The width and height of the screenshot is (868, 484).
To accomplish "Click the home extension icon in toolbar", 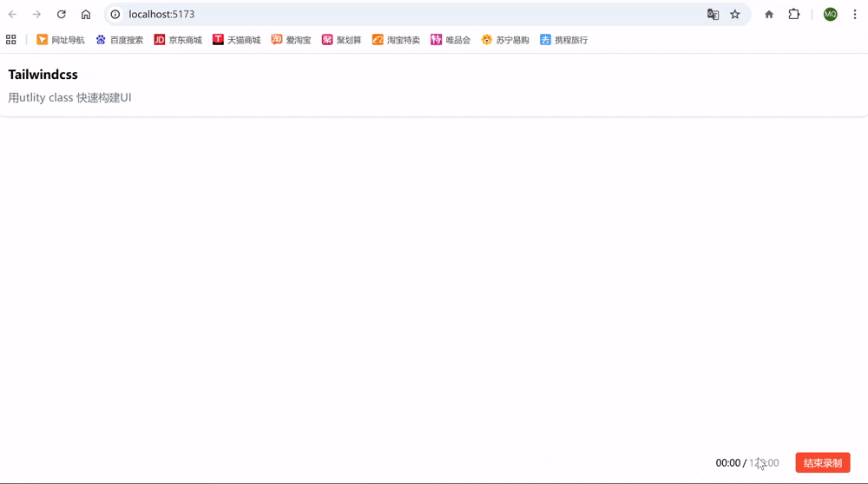I will (769, 15).
